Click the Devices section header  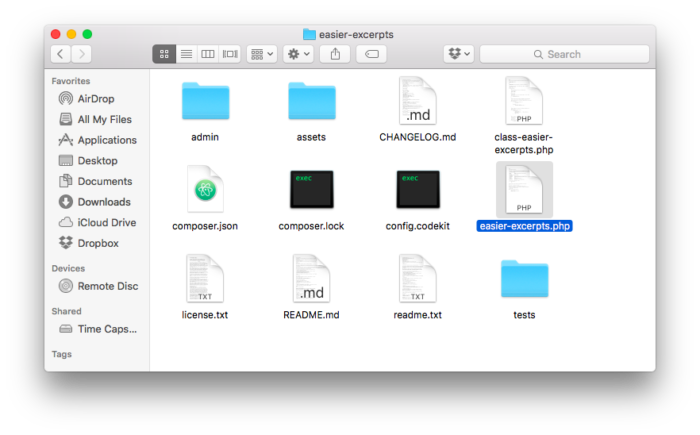[x=68, y=268]
